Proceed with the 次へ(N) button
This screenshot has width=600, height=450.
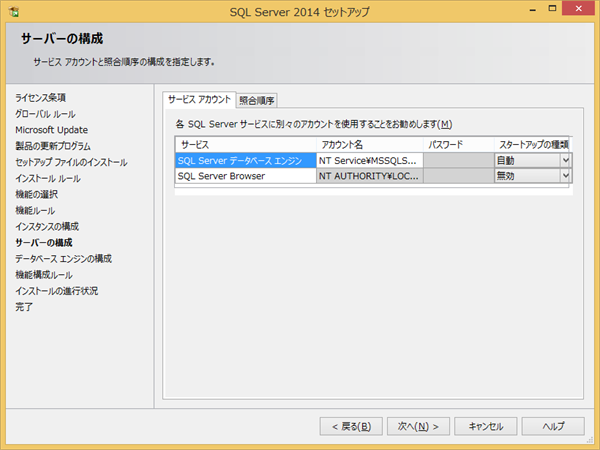coord(418,426)
